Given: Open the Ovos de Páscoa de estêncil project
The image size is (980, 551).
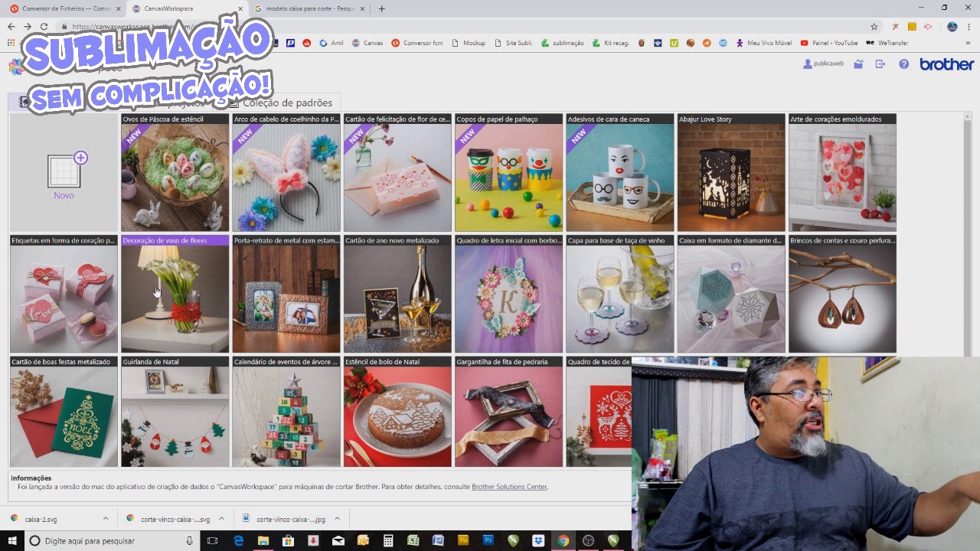Looking at the screenshot, I should click(175, 172).
